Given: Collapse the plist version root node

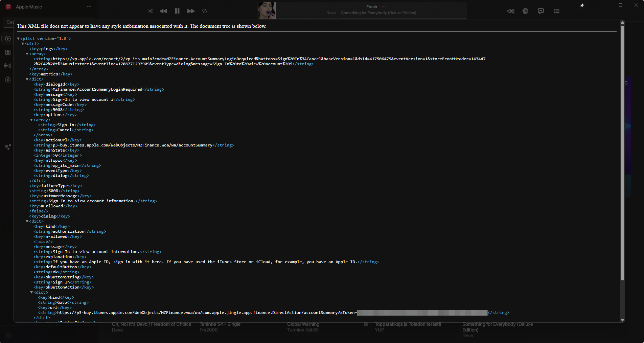Looking at the screenshot, I should pos(18,39).
